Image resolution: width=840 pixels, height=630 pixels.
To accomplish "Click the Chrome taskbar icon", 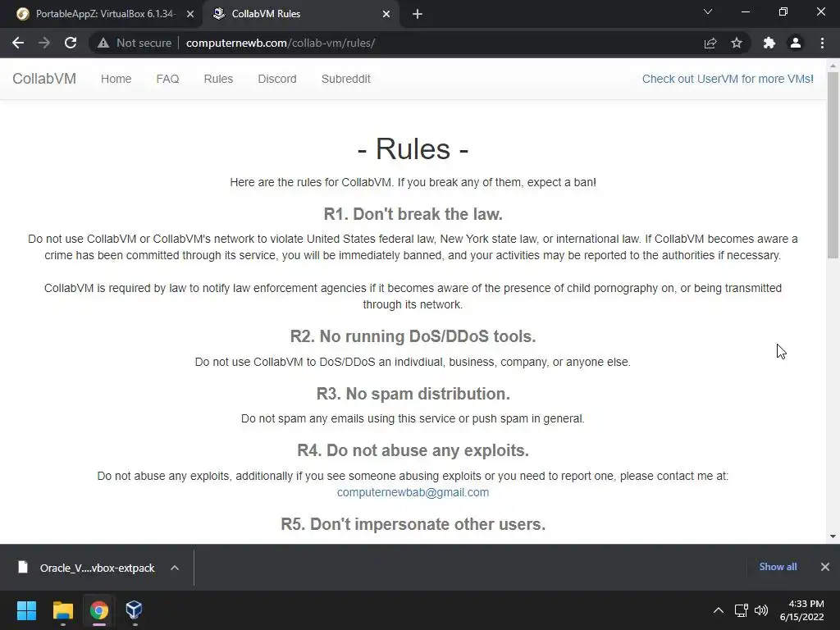I will pos(99,610).
